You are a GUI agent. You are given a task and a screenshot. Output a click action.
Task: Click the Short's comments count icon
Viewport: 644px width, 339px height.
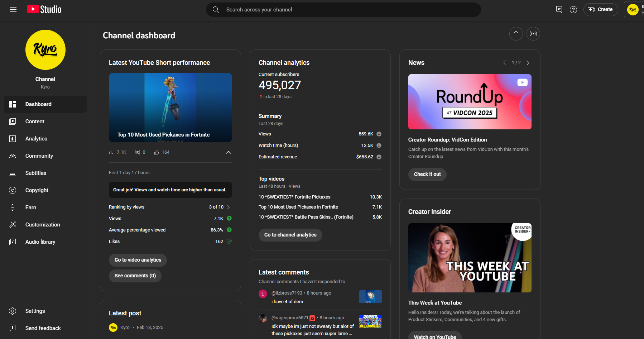pos(138,152)
